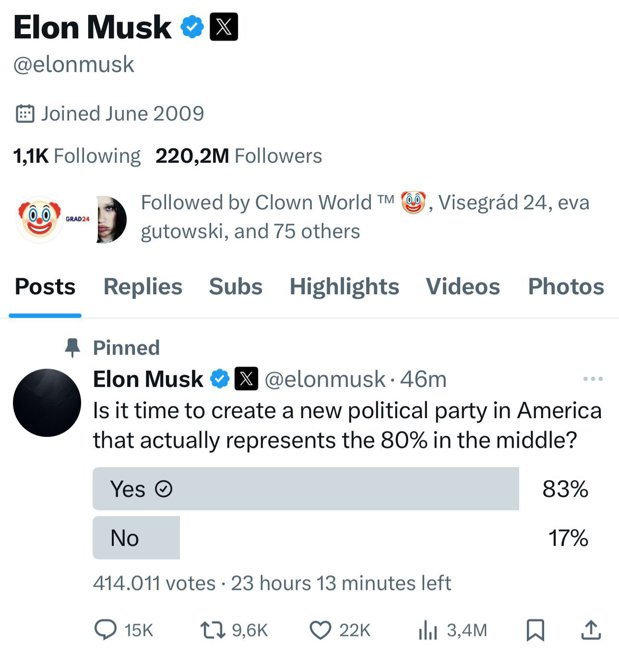
Task: Select the Yes poll option
Action: (x=306, y=489)
